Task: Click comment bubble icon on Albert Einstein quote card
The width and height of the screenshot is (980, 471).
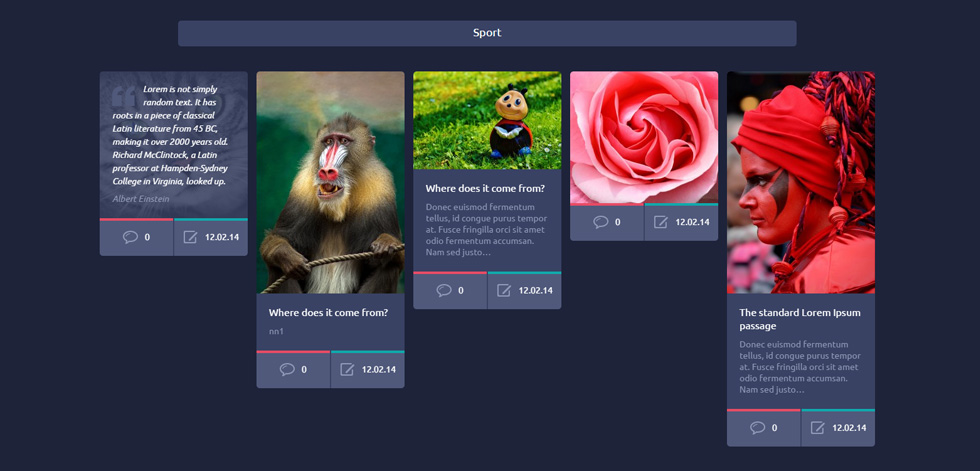Action: 130,237
